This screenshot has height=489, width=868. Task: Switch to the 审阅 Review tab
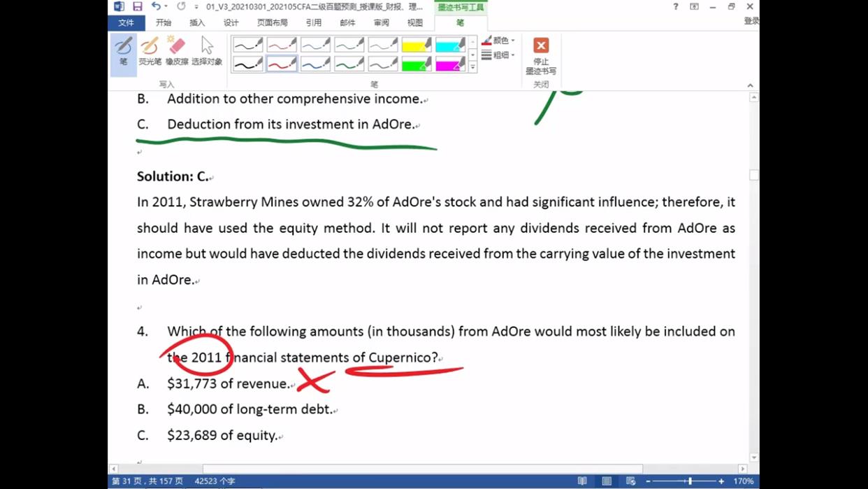(381, 22)
